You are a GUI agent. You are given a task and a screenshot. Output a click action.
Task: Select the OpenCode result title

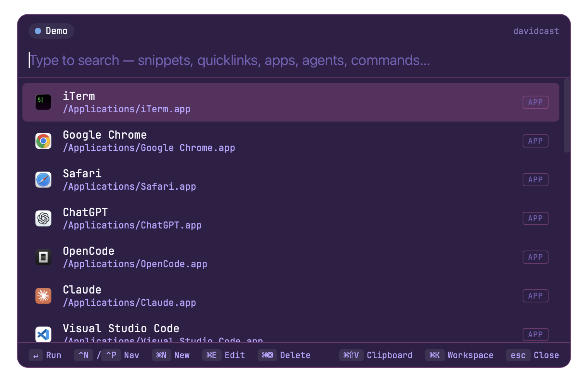tap(89, 251)
